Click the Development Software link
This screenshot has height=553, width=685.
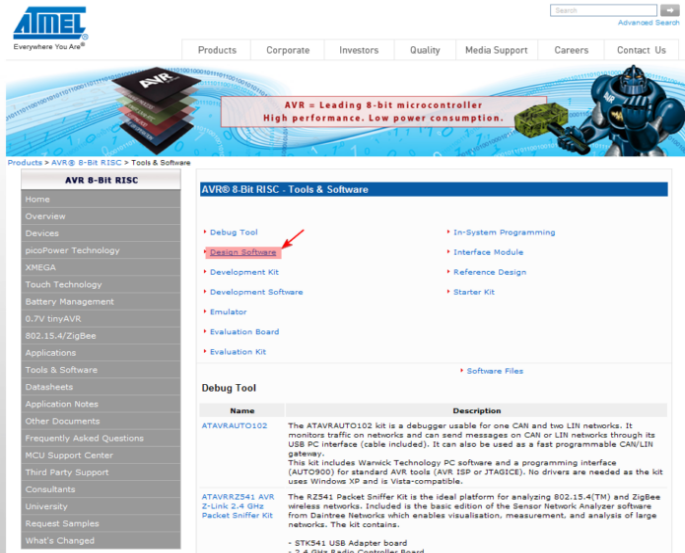256,292
